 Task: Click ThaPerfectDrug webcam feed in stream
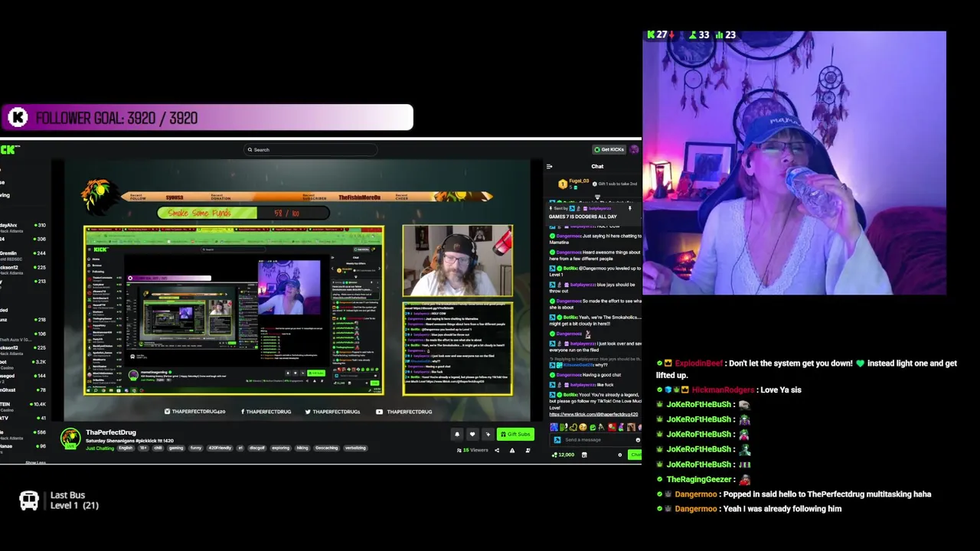458,260
